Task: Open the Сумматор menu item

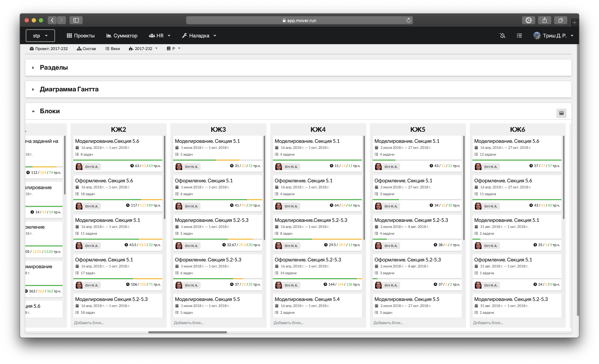Action: coord(122,36)
